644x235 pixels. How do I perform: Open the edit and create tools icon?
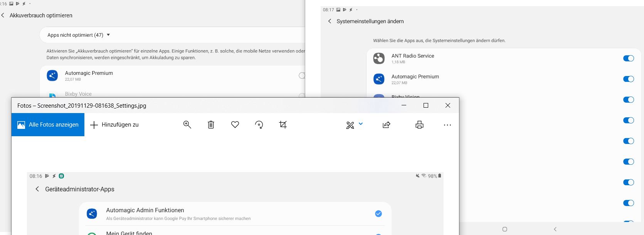click(350, 125)
